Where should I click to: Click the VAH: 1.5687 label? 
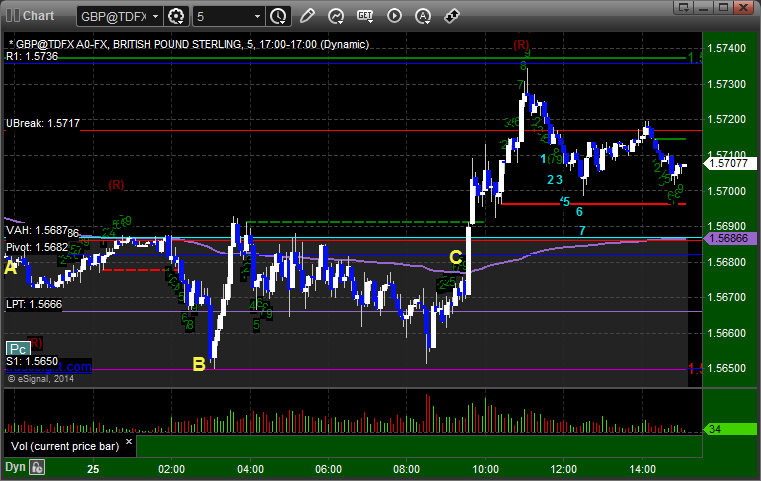tap(36, 230)
